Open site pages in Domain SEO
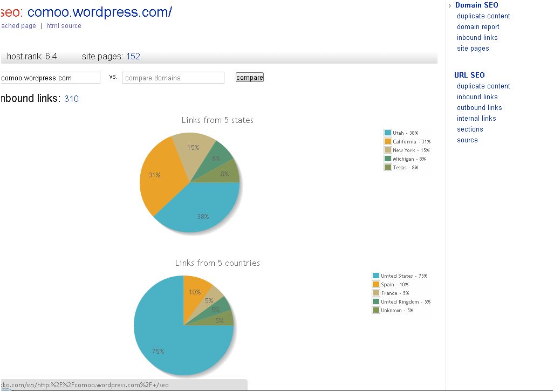This screenshot has width=554, height=392. 473,49
